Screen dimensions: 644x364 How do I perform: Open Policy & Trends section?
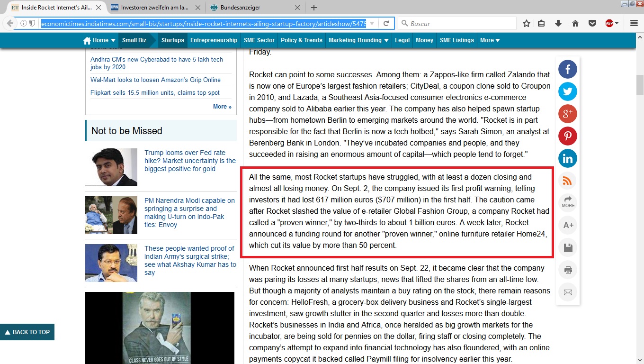(302, 40)
